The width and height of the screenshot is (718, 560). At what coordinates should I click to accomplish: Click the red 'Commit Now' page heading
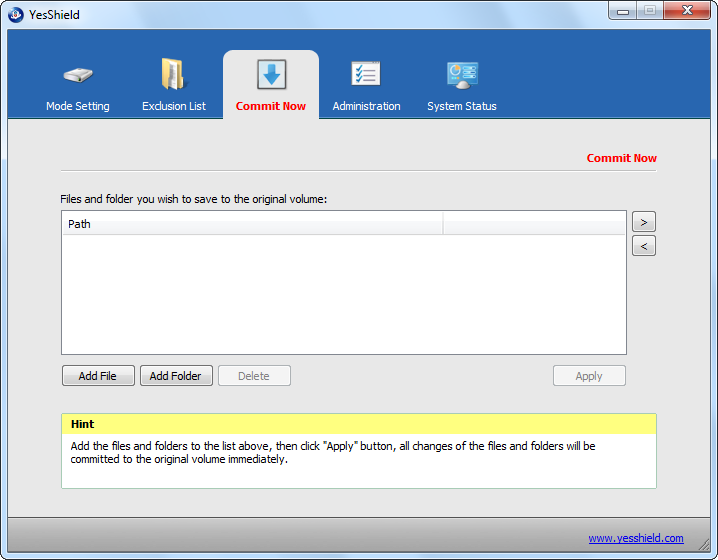coord(621,158)
